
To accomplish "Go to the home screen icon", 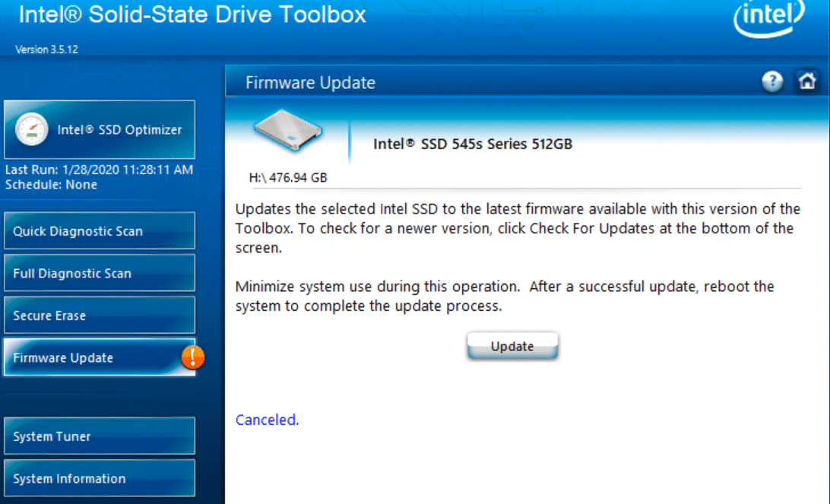I will pyautogui.click(x=806, y=81).
